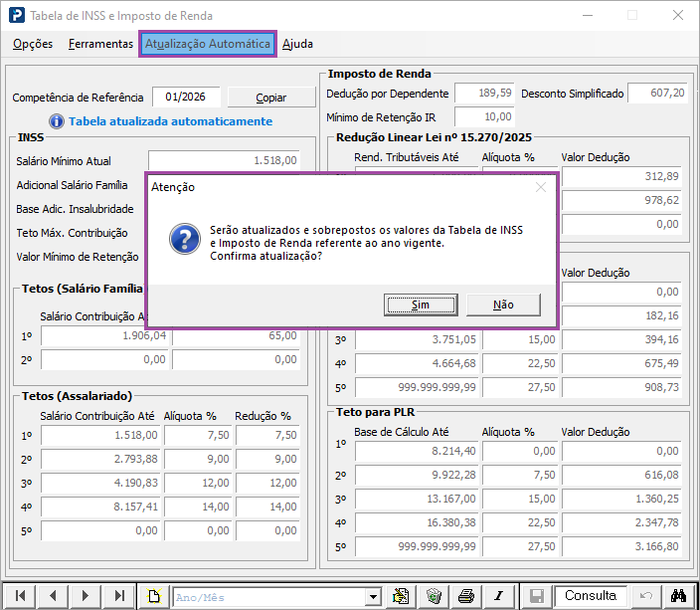
Task: Open the Ajuda menu
Action: (297, 44)
